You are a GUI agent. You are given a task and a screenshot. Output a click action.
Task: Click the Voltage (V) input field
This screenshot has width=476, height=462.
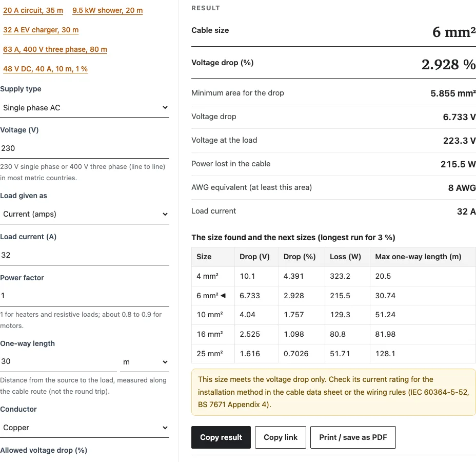pos(85,148)
